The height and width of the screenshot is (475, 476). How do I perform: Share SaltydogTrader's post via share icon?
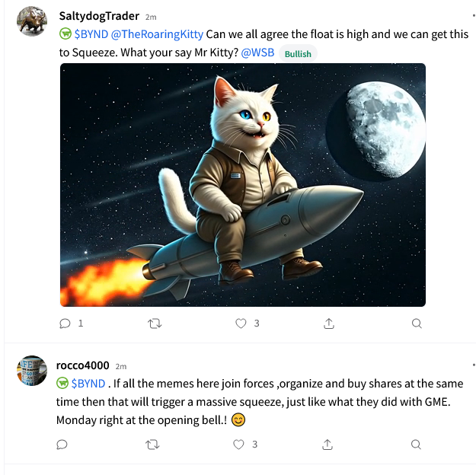pos(329,324)
